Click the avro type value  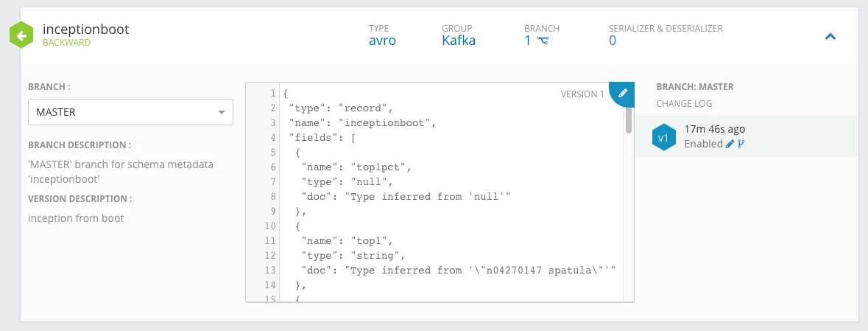click(x=383, y=41)
